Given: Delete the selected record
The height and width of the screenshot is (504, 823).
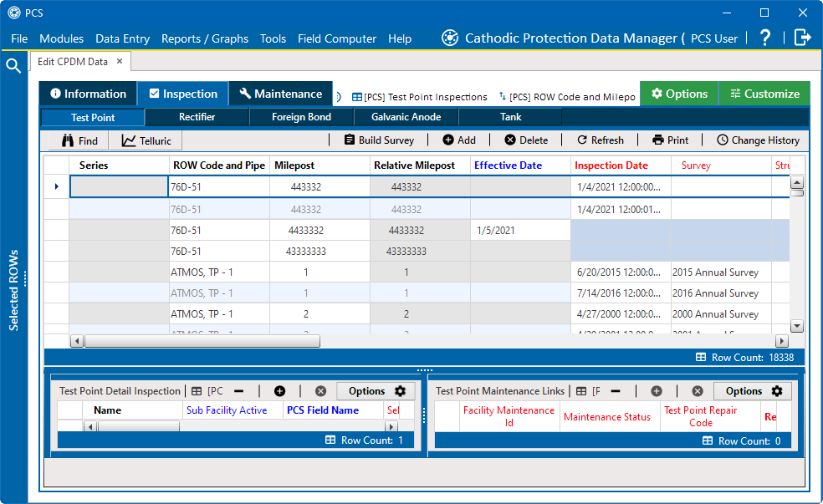Looking at the screenshot, I should coord(526,140).
